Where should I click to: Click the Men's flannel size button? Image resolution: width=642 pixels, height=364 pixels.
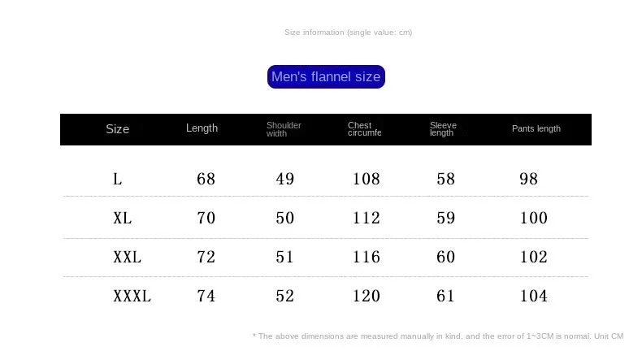[x=326, y=76]
